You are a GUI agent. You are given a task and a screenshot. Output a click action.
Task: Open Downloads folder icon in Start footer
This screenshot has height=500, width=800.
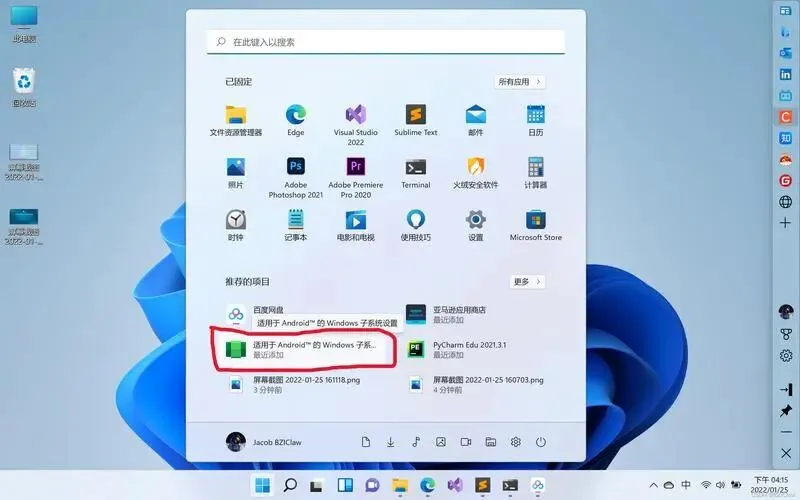(390, 442)
